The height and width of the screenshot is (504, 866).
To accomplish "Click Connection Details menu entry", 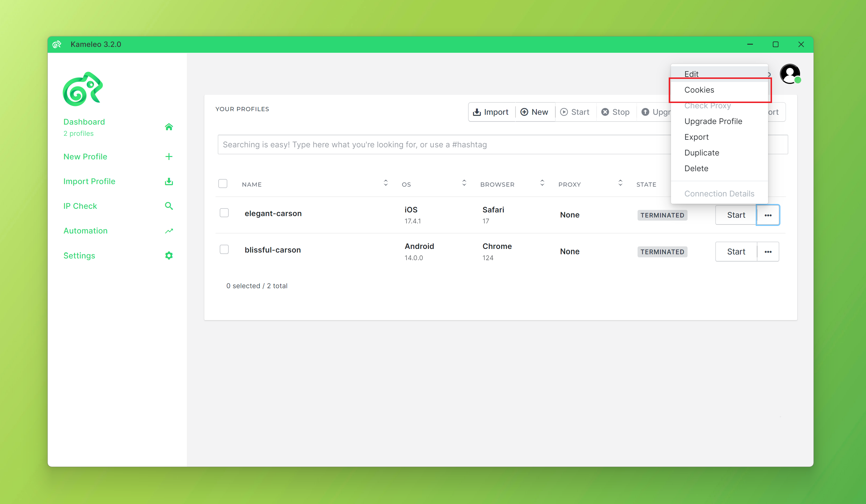I will tap(719, 194).
